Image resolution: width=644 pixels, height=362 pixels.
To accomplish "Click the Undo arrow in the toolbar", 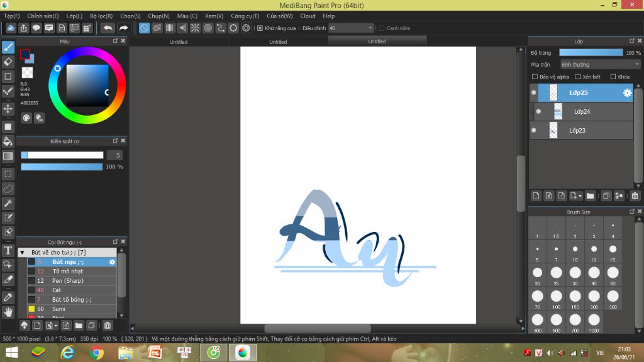I will [x=108, y=28].
